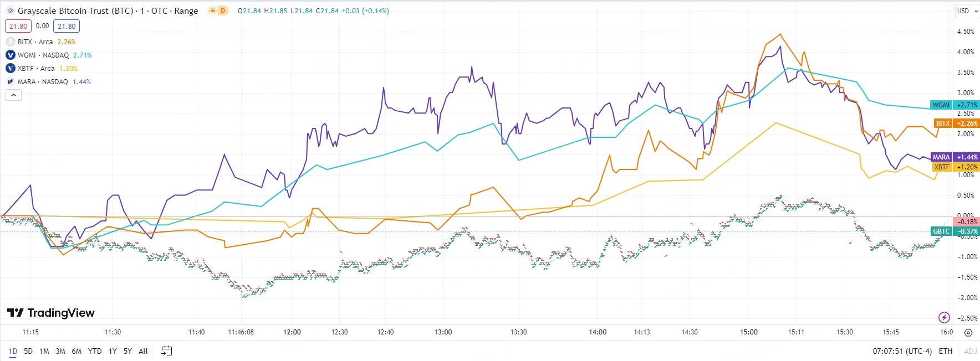Select the All time range
This screenshot has height=361, width=980.
coord(143,351)
